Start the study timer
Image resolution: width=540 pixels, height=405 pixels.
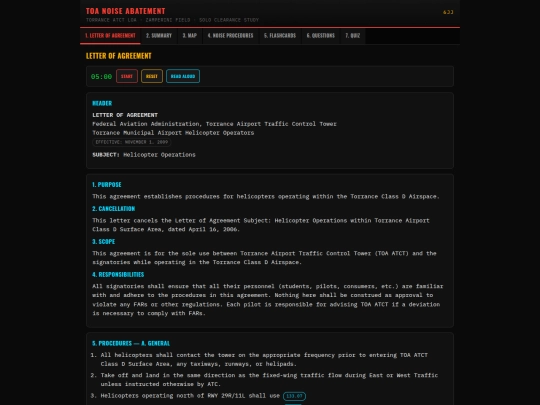click(x=127, y=76)
